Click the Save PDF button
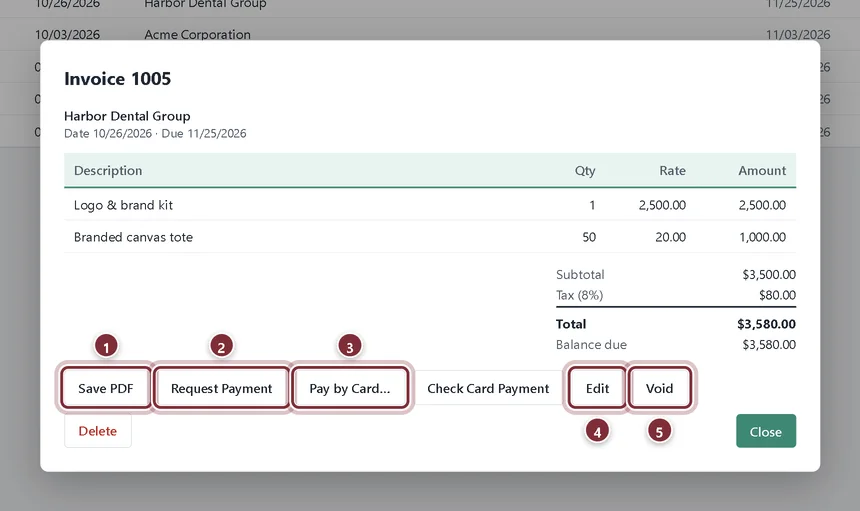Screen dimensions: 860x511 [x=106, y=388]
